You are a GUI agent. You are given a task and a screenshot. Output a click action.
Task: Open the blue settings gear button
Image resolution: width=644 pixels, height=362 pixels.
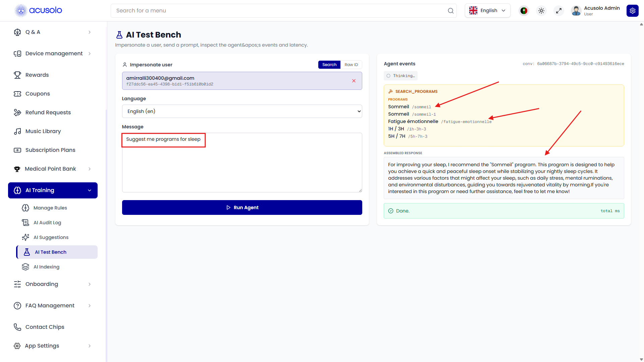[632, 11]
